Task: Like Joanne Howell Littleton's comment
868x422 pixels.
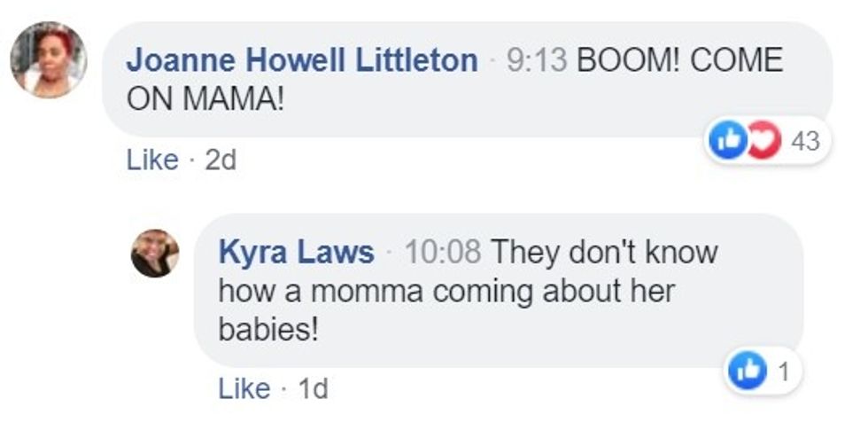Action: (152, 160)
